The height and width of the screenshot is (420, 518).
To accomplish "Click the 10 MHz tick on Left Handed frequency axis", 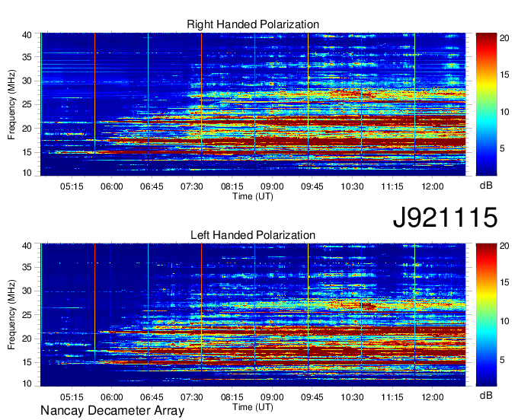I will 27,383.
